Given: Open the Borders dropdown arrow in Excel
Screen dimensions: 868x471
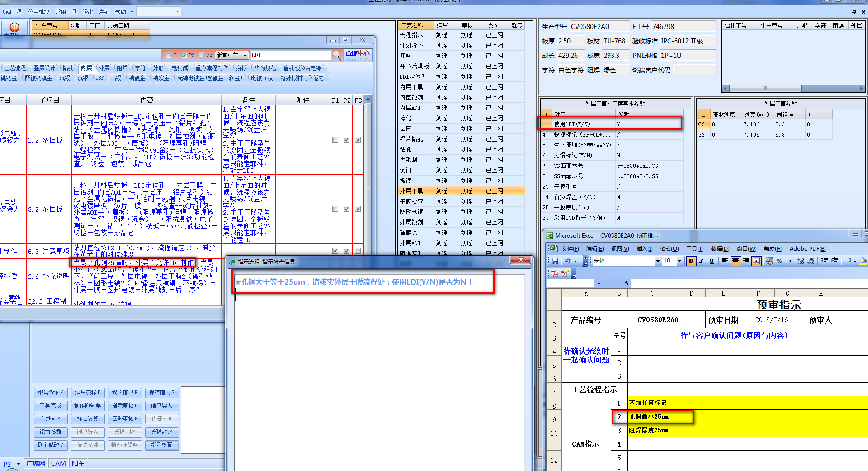Looking at the screenshot, I should click(x=855, y=261).
